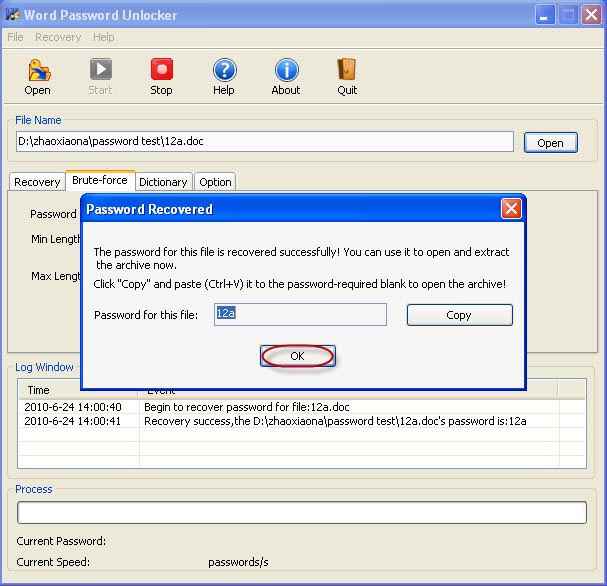Open the Help menu

tap(103, 37)
